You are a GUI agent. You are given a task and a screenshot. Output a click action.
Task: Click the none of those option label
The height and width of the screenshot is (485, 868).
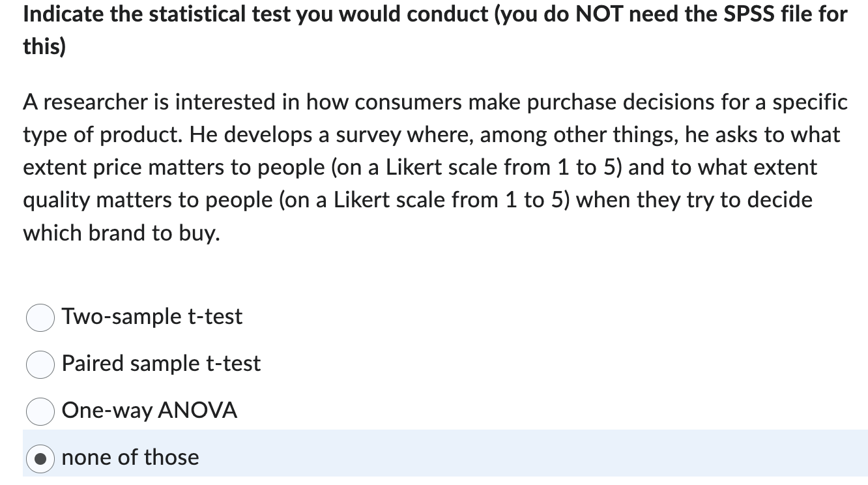click(x=130, y=458)
